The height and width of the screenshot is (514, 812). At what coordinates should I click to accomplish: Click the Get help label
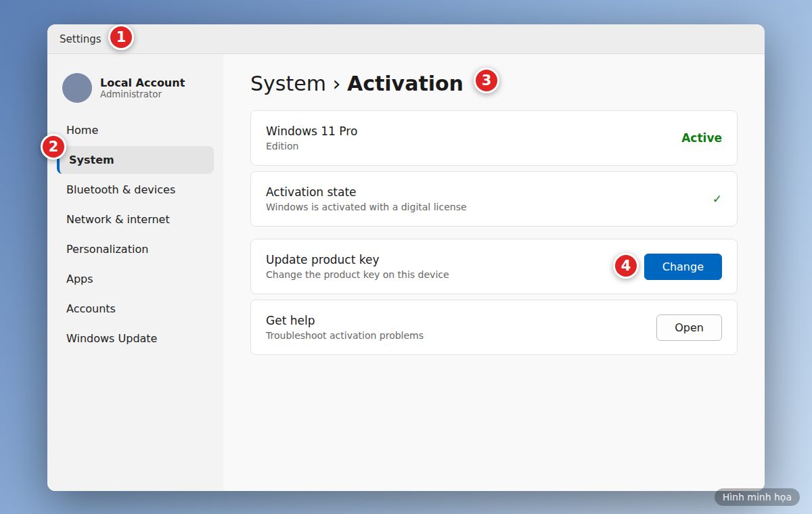(290, 321)
